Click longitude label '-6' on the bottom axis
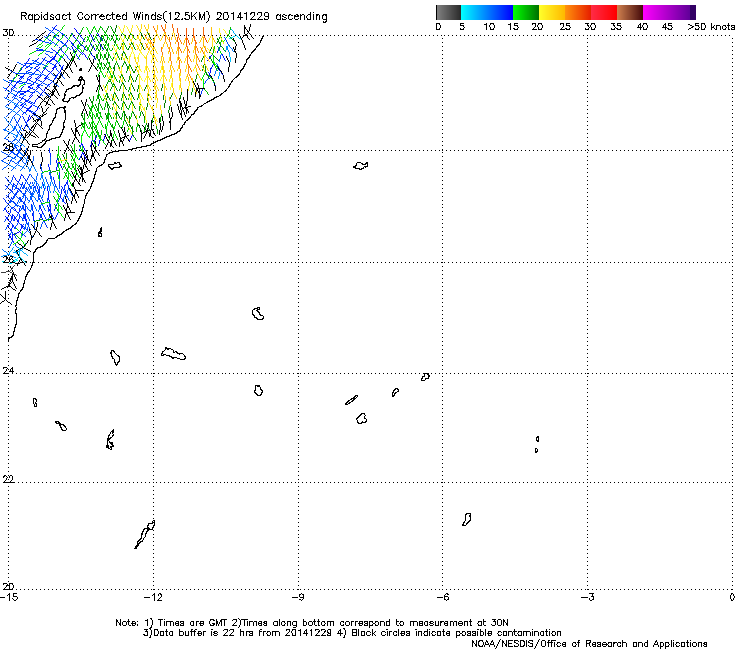The image size is (740, 650). 443,598
